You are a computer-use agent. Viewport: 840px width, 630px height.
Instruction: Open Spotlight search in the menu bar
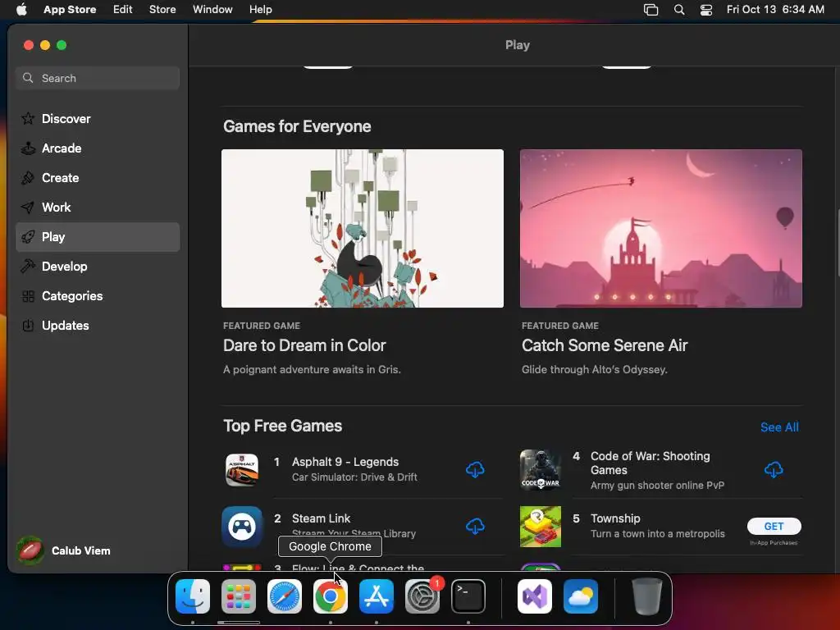(678, 10)
